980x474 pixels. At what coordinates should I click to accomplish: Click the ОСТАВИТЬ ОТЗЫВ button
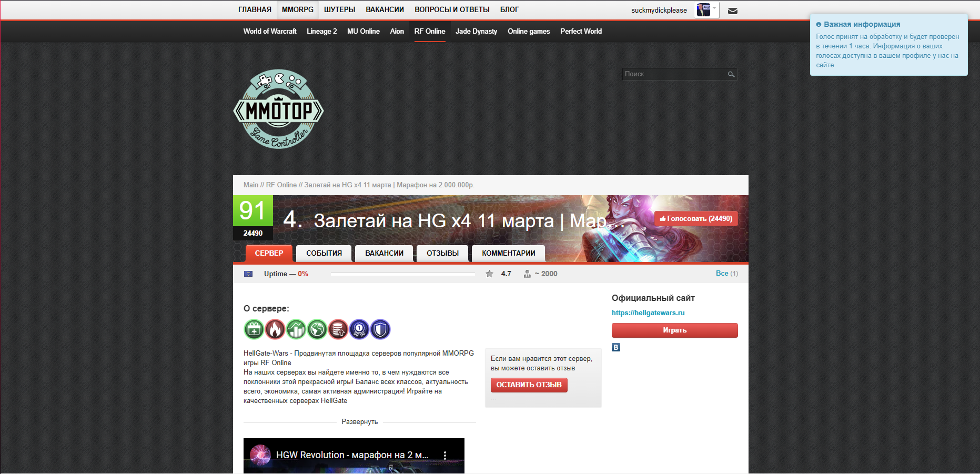pos(529,385)
